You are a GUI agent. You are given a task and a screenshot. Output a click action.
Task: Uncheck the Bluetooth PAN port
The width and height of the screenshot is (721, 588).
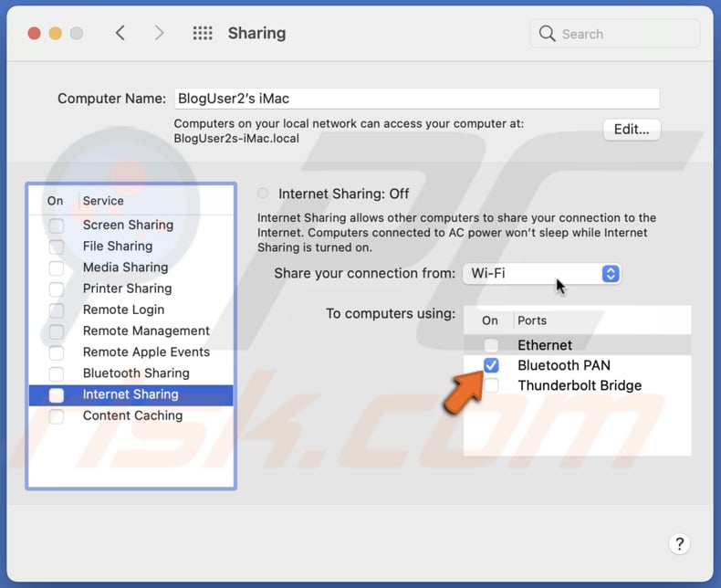click(491, 365)
